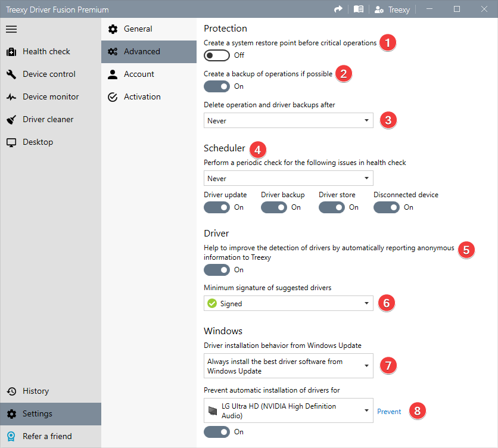Viewport: 498px width, 448px height.
Task: Open the backup deletion period dropdown
Action: point(288,120)
